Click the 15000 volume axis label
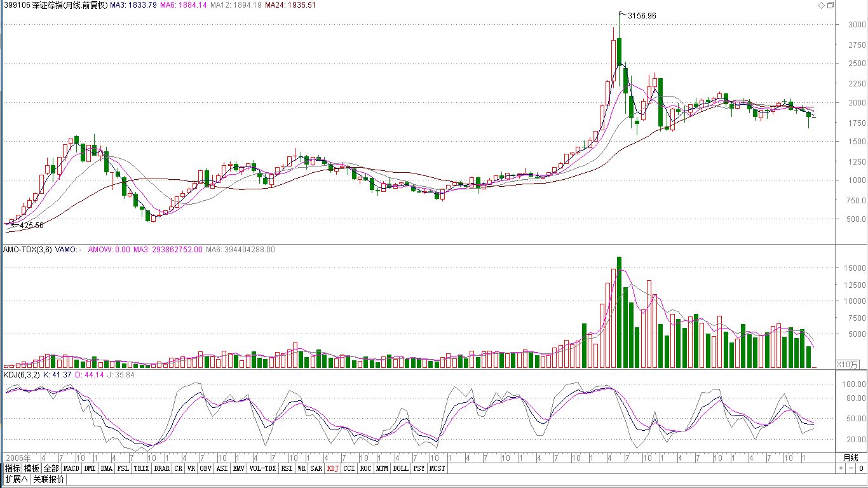Viewport: 868px width, 488px height. [x=854, y=269]
